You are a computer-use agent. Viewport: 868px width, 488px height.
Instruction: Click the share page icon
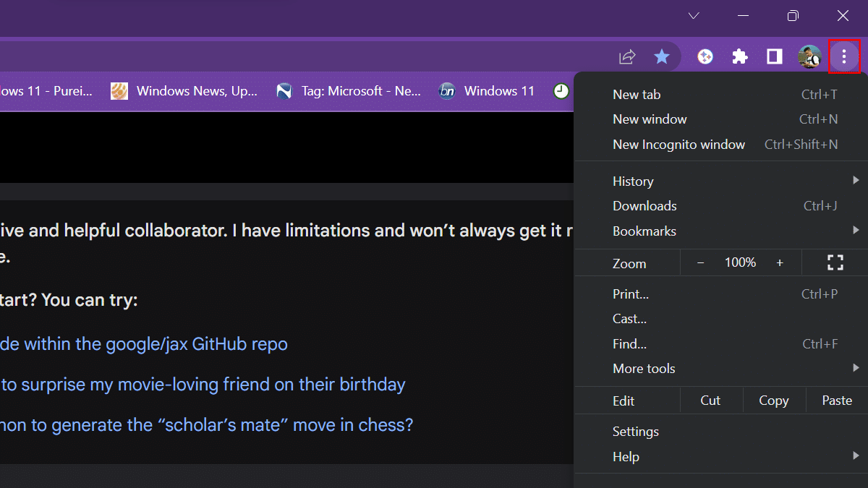[x=627, y=56]
